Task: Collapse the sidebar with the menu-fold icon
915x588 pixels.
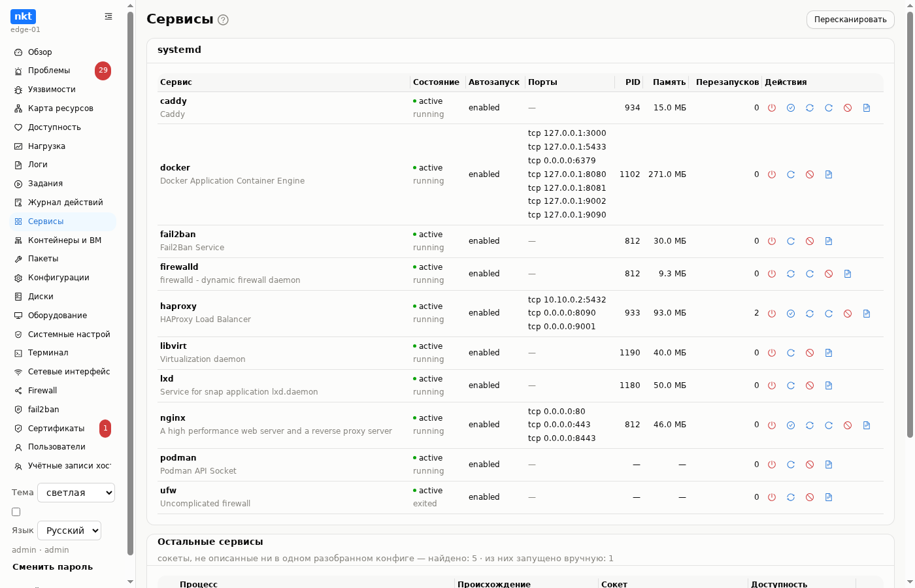Action: pos(108,16)
